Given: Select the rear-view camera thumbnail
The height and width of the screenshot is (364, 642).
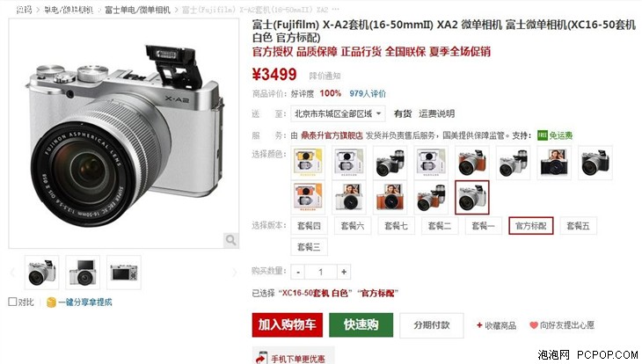Looking at the screenshot, I should pos(124,273).
